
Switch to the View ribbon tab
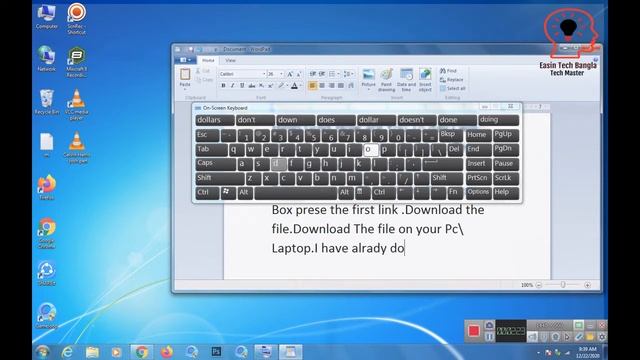tap(231, 60)
